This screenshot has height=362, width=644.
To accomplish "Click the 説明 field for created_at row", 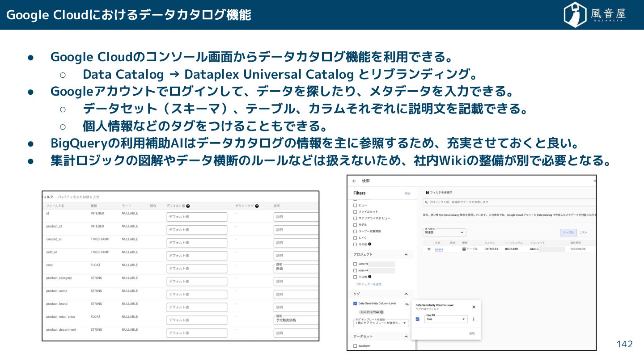I will (296, 243).
